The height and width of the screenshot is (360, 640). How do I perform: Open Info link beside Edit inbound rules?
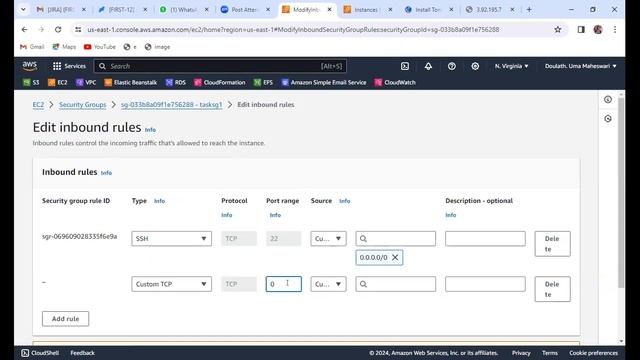tap(150, 129)
